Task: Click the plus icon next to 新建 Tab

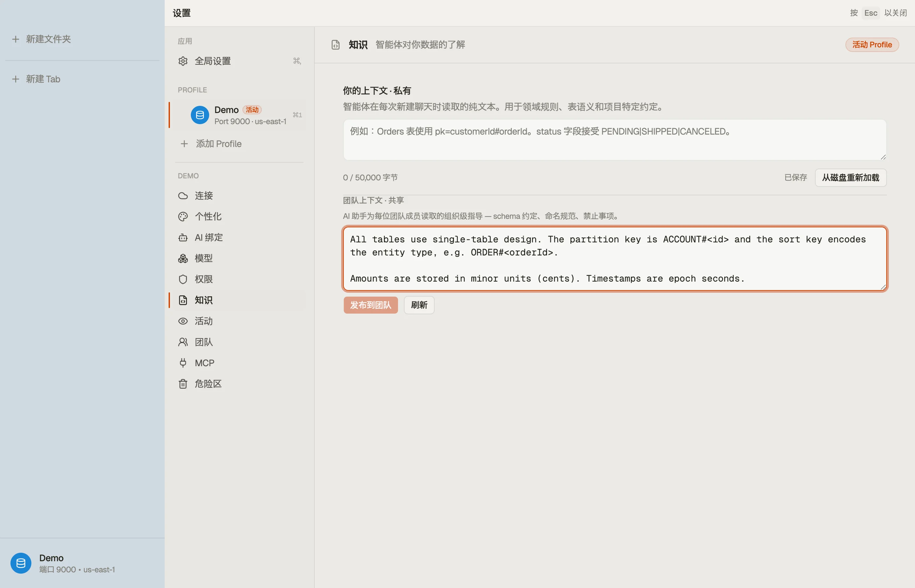Action: coord(15,79)
